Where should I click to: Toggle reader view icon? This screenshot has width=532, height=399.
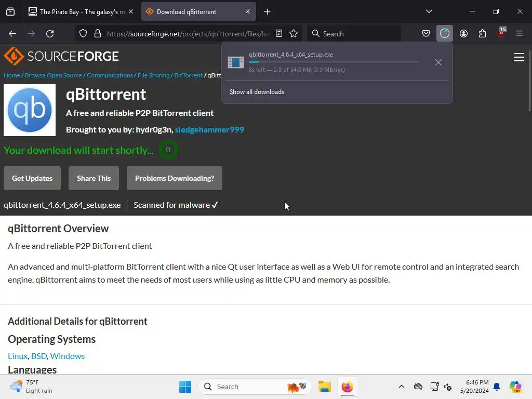[x=279, y=34]
